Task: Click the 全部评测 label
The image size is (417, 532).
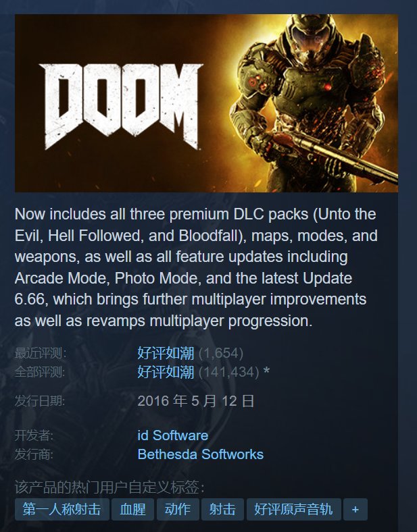Action: 40,372
